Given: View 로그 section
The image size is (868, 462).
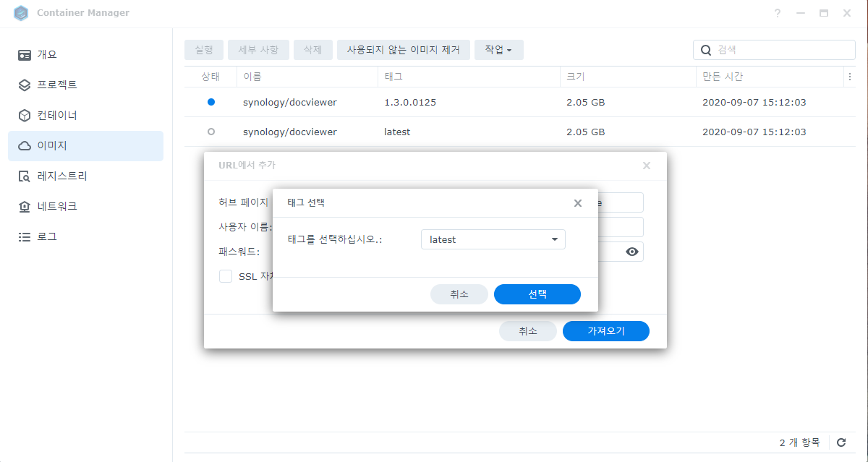Looking at the screenshot, I should click(x=85, y=237).
